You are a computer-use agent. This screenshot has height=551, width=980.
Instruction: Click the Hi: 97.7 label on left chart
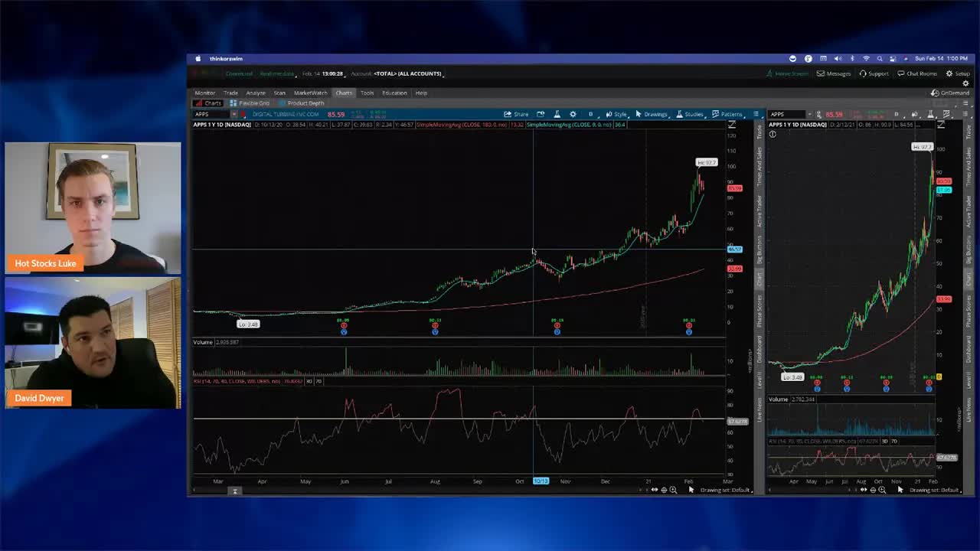(x=706, y=162)
